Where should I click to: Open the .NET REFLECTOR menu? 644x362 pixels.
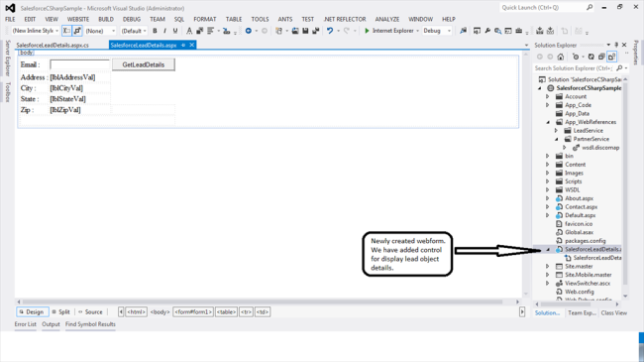click(345, 19)
